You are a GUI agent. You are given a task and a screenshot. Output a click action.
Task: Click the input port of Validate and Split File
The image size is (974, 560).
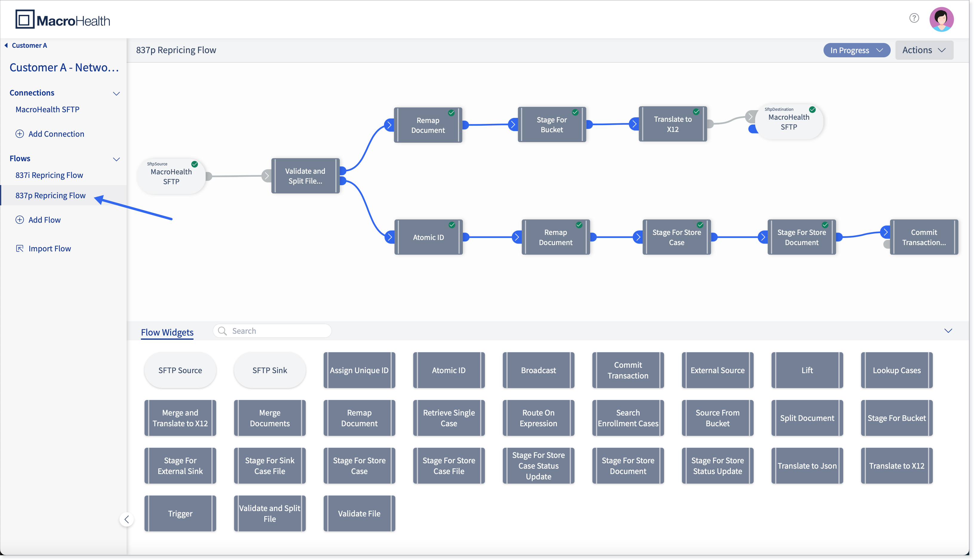pos(267,176)
